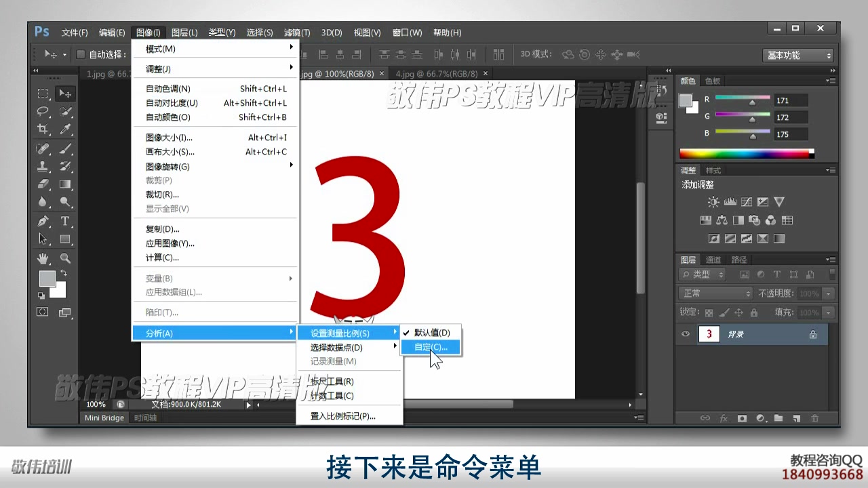Viewport: 868px width, 488px height.
Task: Reset default foreground/background colors
Action: 41,296
